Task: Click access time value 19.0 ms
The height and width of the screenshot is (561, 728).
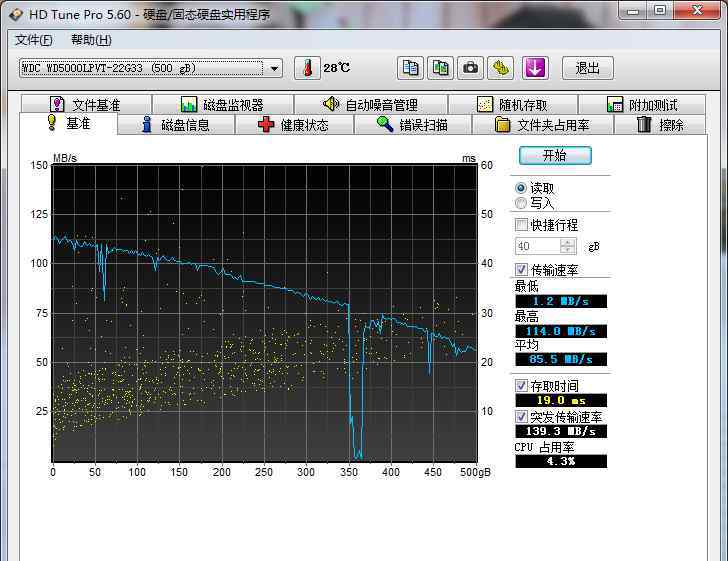Action: click(x=561, y=400)
